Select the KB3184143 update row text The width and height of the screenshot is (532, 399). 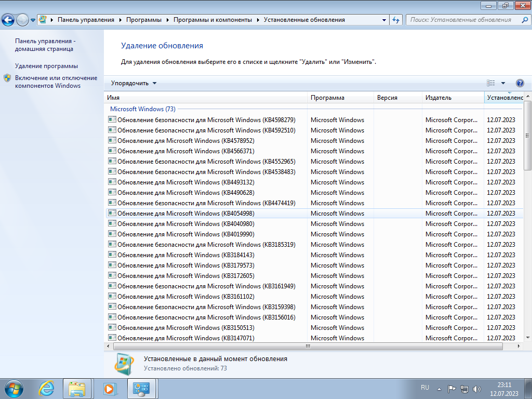[x=186, y=255]
